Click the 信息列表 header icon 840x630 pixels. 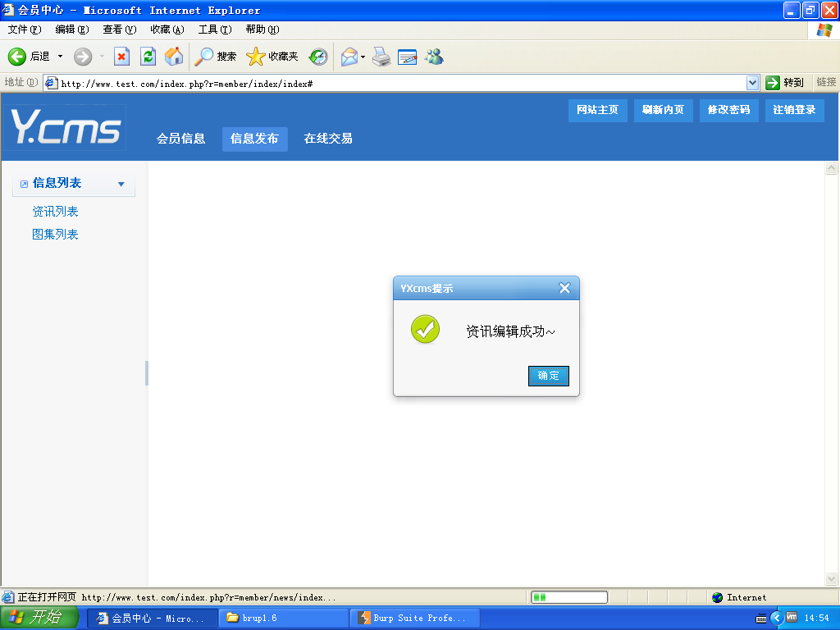pyautogui.click(x=24, y=185)
